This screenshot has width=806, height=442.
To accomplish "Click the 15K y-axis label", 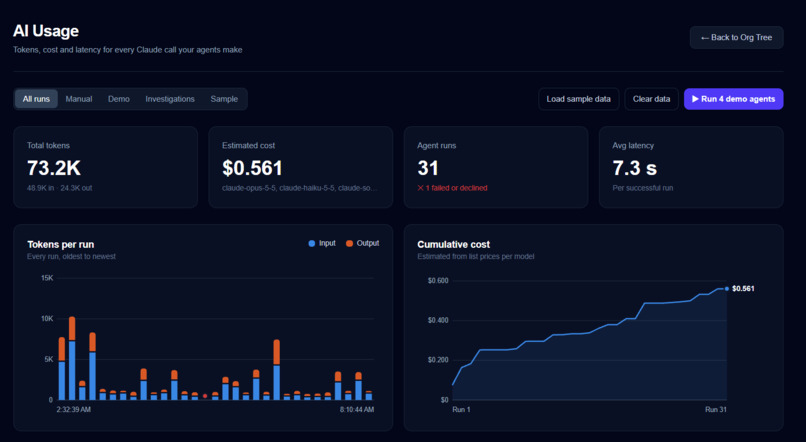I will pos(47,278).
